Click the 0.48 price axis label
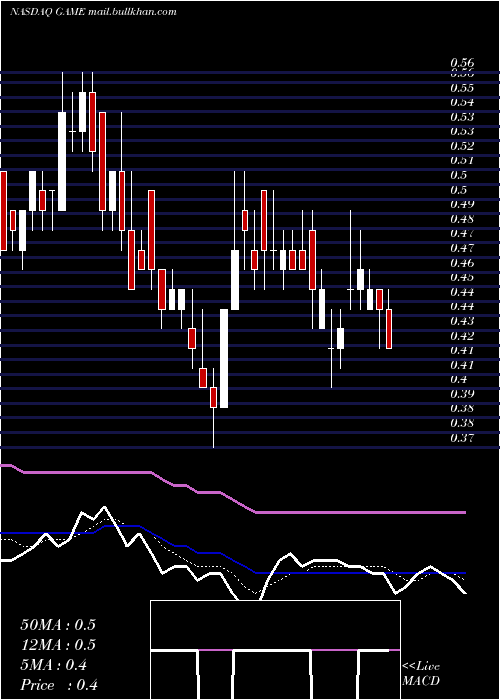The image size is (500, 700). click(x=462, y=219)
